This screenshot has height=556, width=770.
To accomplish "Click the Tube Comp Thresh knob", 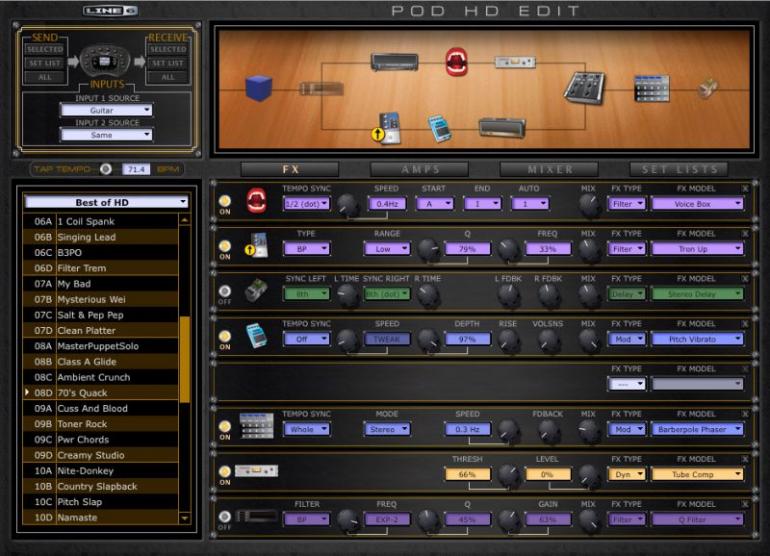I will pos(509,475).
